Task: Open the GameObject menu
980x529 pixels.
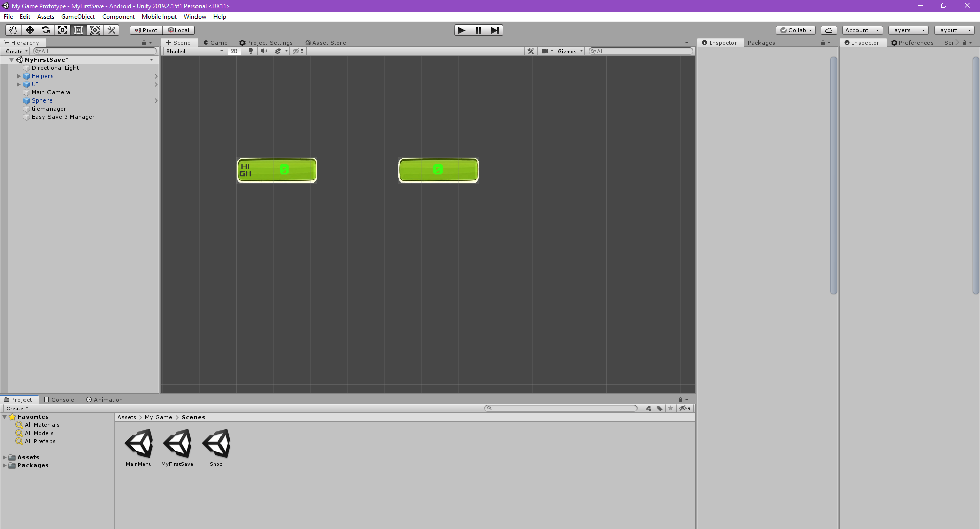Action: (78, 17)
